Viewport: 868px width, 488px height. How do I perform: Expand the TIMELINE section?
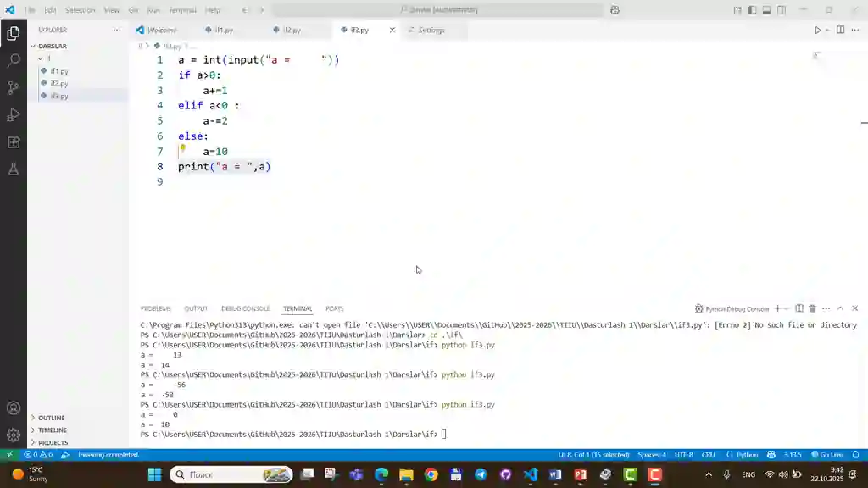pyautogui.click(x=52, y=430)
